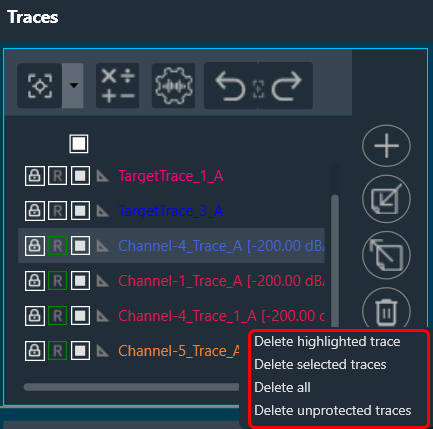Select Delete all in the context menu
Viewport: 433px width, 429px height.
(282, 388)
